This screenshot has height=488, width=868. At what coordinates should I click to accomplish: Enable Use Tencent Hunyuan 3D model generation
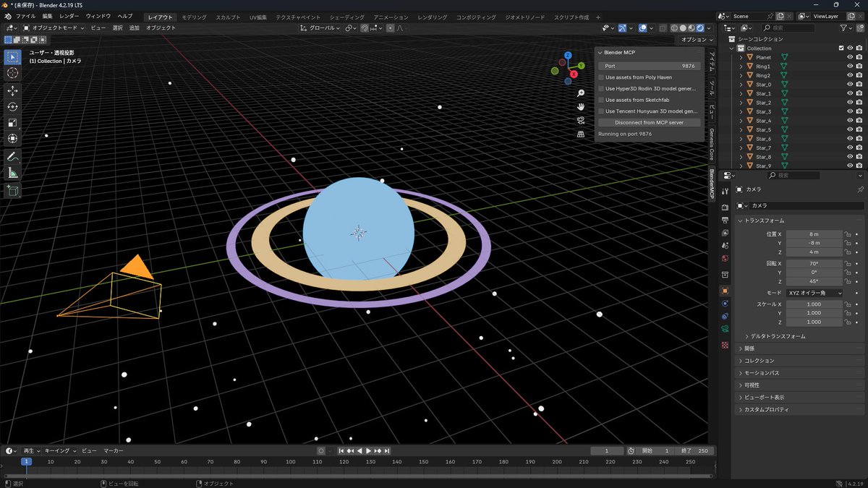[x=601, y=111]
